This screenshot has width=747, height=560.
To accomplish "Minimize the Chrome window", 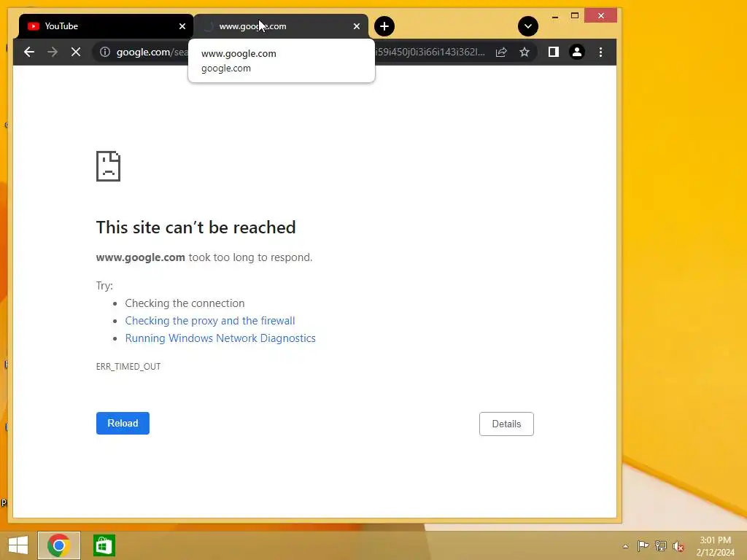I will click(x=555, y=16).
